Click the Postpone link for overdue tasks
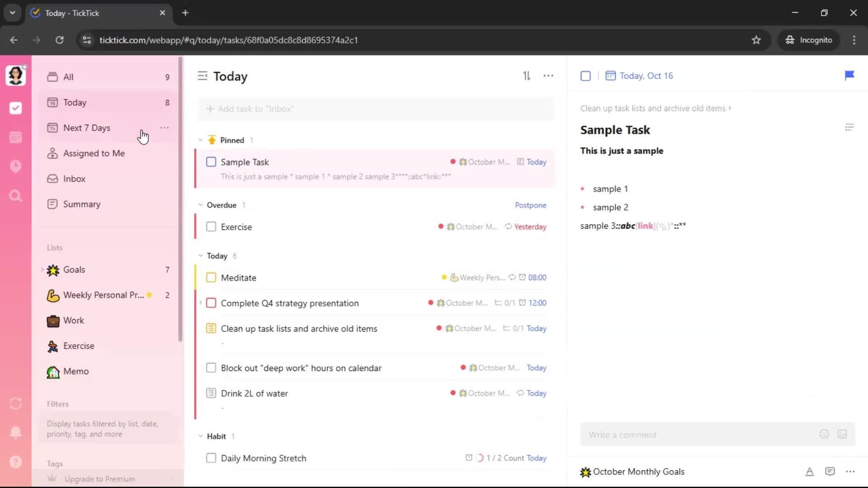This screenshot has height=488, width=868. click(x=530, y=205)
